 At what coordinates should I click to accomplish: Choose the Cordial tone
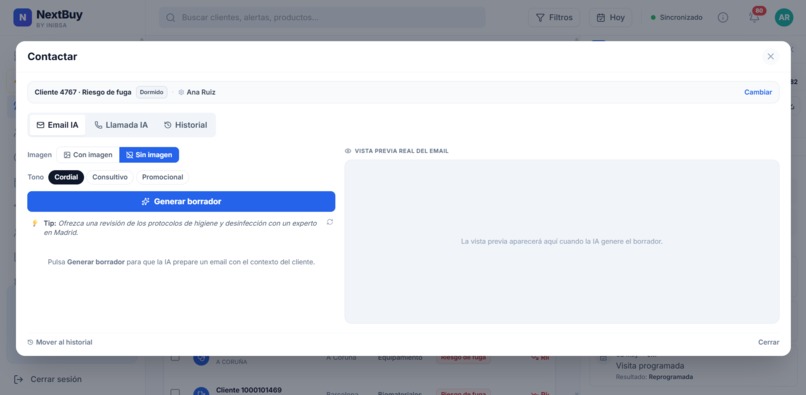66,177
